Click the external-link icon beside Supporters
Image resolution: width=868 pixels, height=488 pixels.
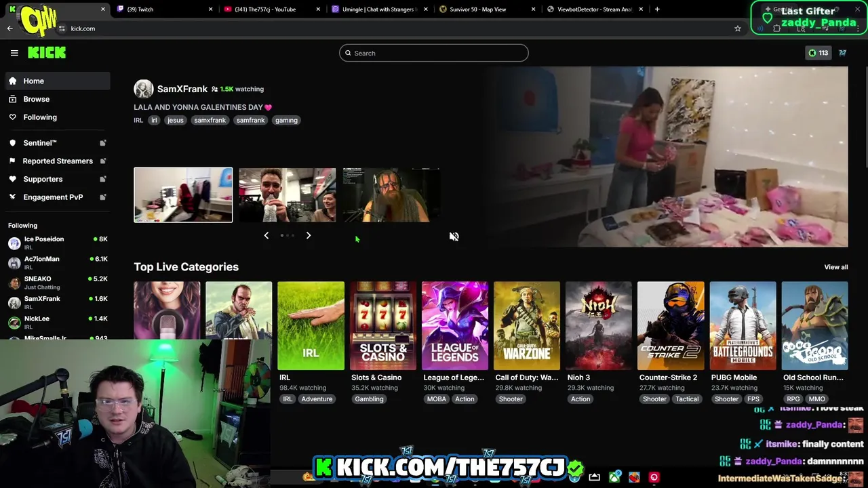point(103,179)
